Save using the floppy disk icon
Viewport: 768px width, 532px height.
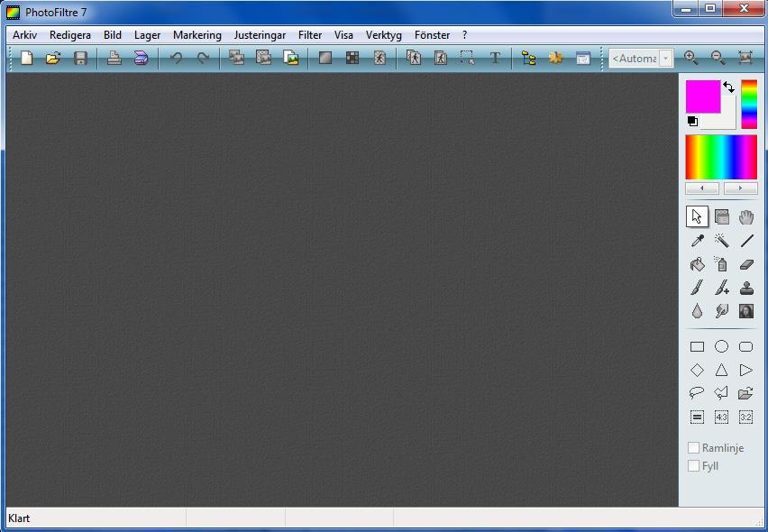80,58
